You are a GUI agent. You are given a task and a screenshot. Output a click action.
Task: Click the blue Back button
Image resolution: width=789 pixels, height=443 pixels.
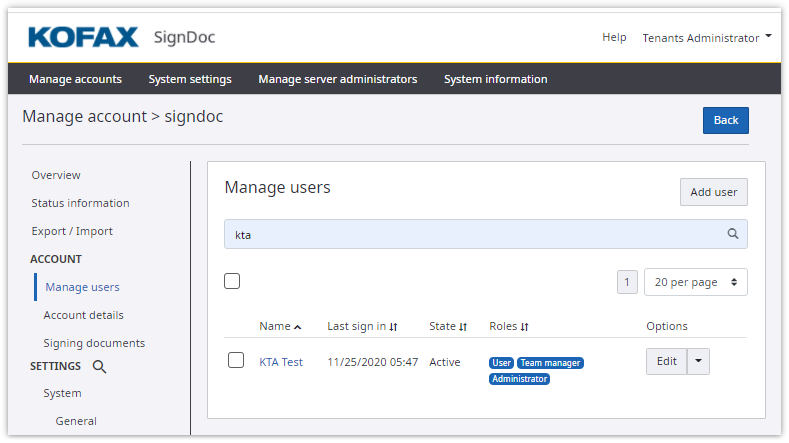[725, 120]
